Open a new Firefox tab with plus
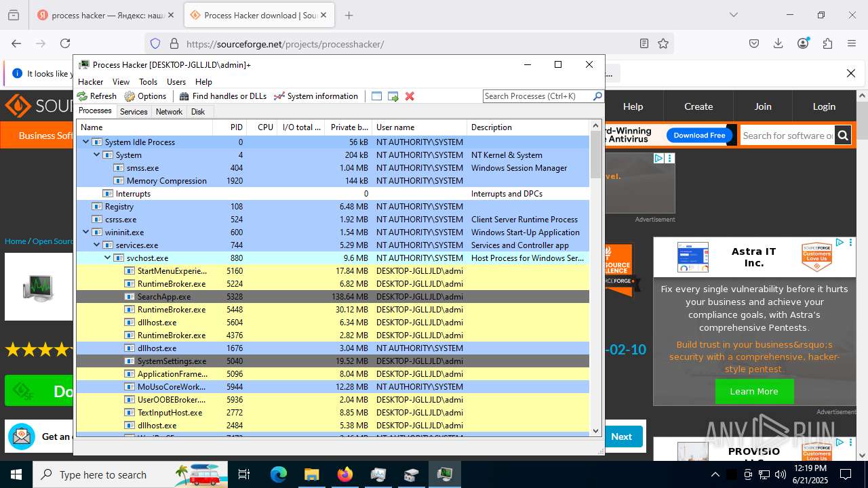This screenshot has height=488, width=868. pyautogui.click(x=349, y=15)
